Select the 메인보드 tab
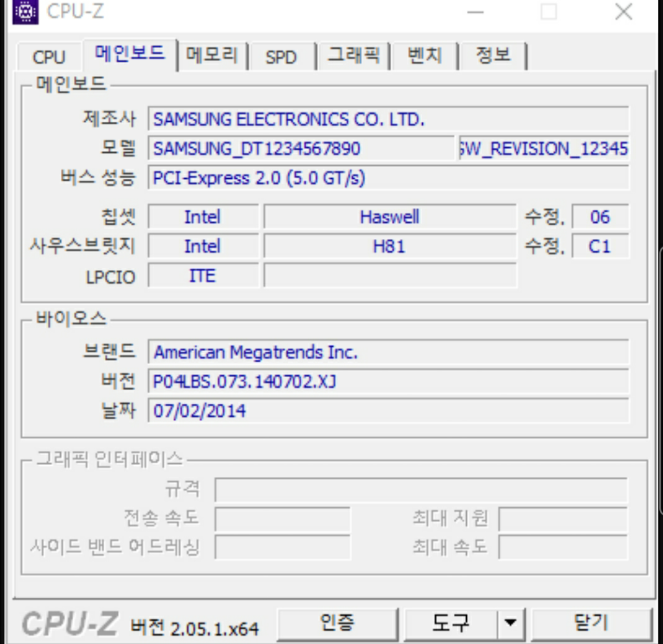 coord(129,54)
